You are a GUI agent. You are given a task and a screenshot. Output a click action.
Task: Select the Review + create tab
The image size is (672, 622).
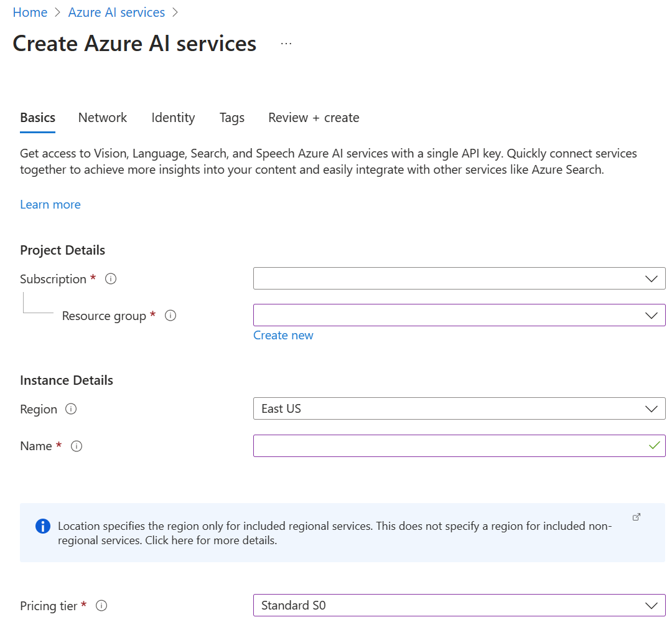(314, 118)
